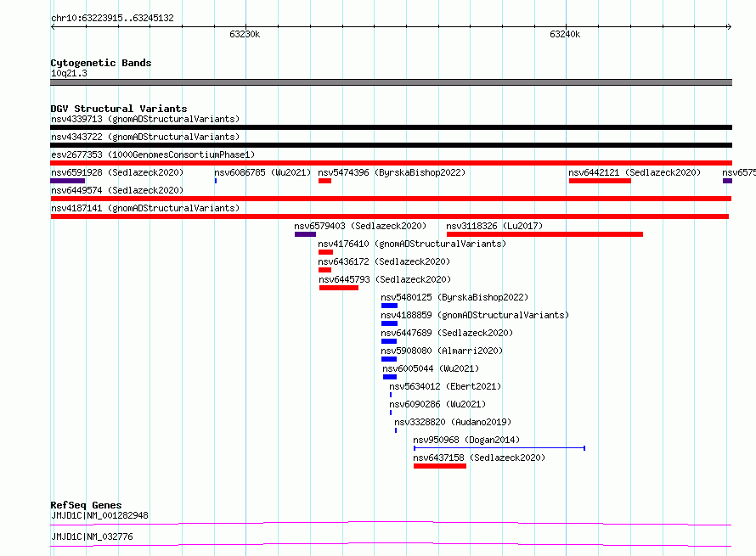This screenshot has height=556, width=756.
Task: Open the nsv6449574 (Sedlazeck2020) label
Action: (117, 190)
